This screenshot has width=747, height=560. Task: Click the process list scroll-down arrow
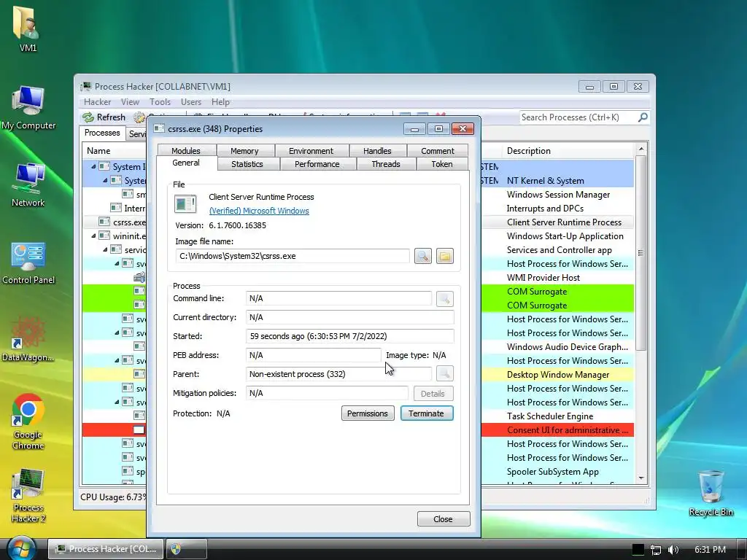point(641,478)
